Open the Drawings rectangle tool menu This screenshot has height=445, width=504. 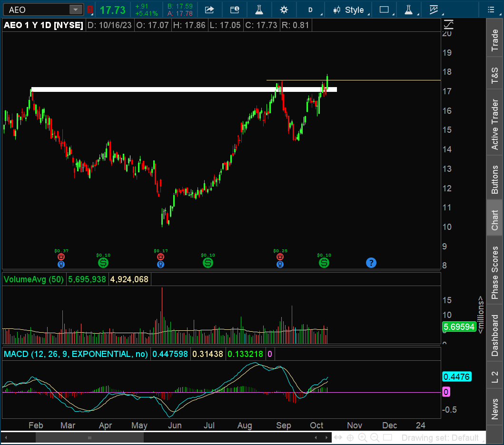pos(384,10)
